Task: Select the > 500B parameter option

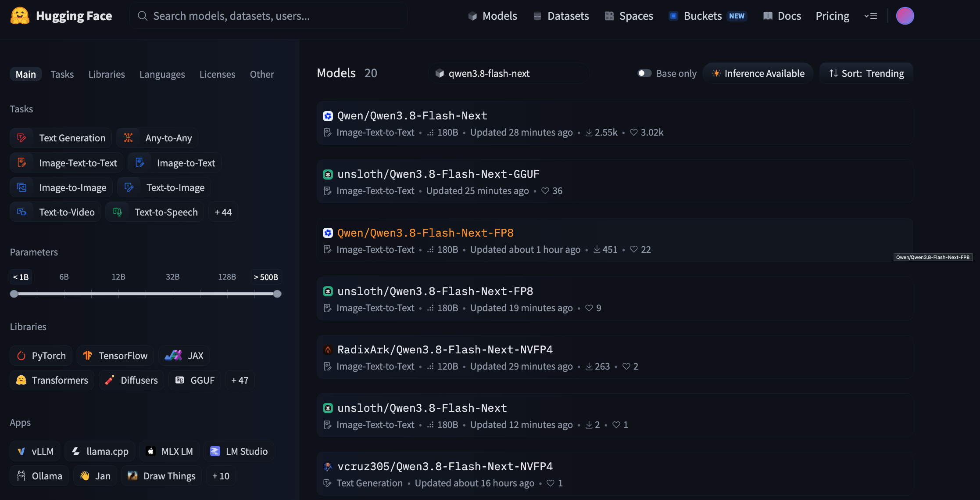Action: (x=266, y=277)
